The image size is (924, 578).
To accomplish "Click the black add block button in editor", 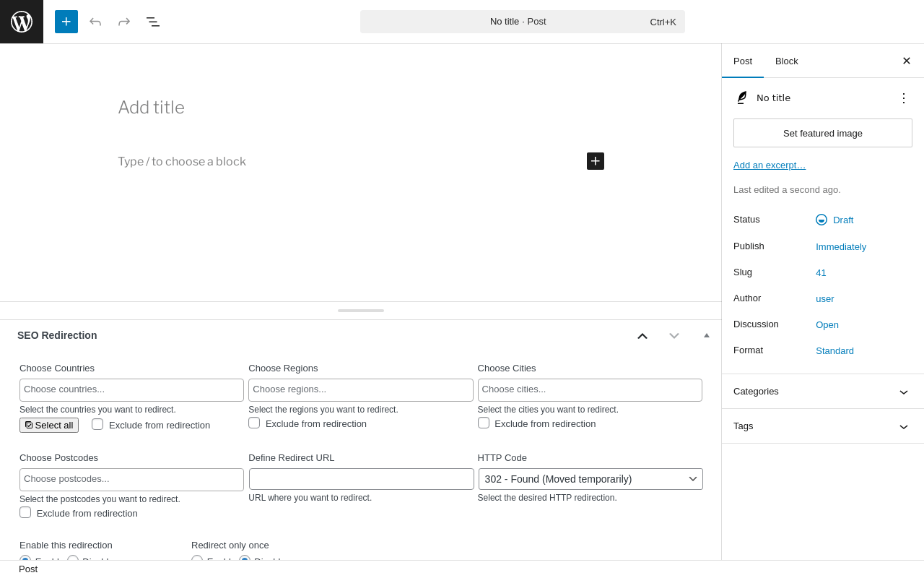I will point(596,161).
